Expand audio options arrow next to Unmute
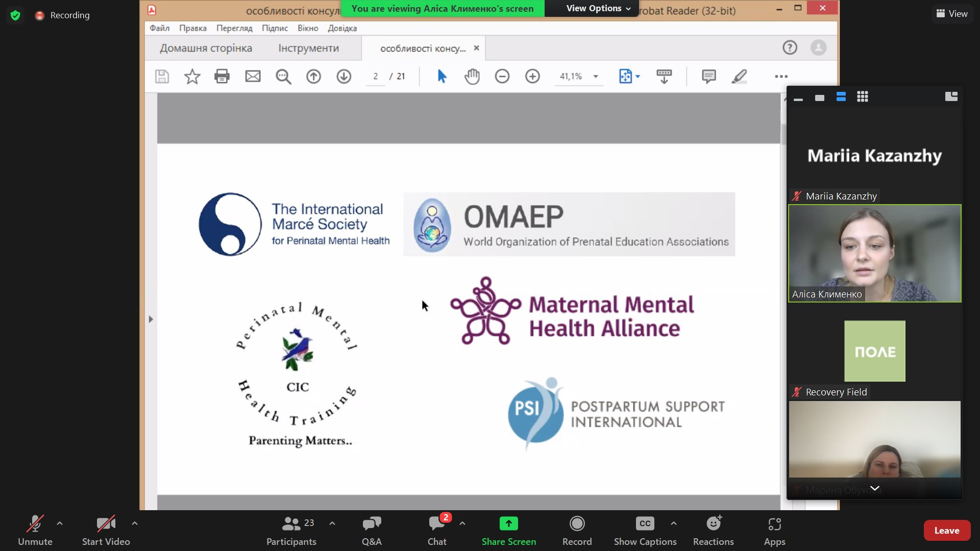Image resolution: width=980 pixels, height=551 pixels. (60, 523)
